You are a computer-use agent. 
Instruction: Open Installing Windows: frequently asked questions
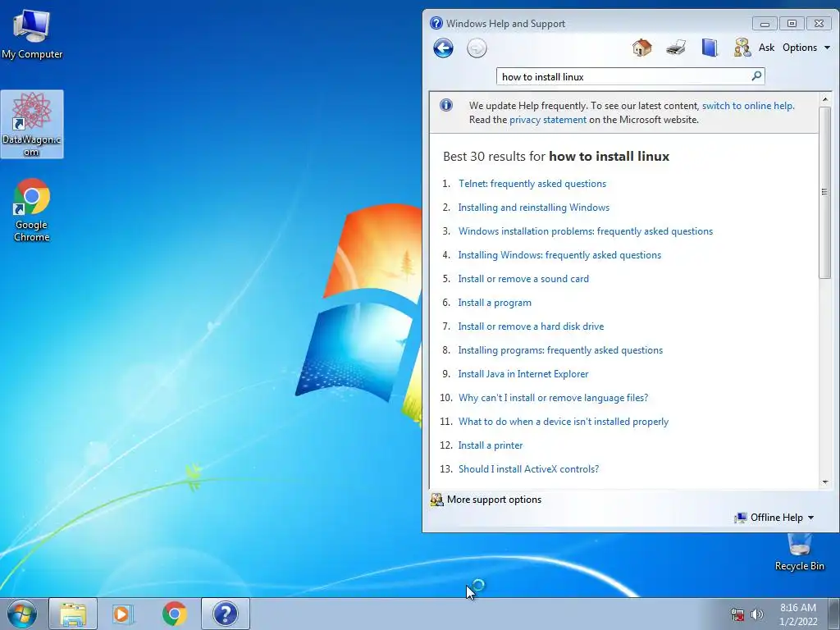[x=559, y=255]
